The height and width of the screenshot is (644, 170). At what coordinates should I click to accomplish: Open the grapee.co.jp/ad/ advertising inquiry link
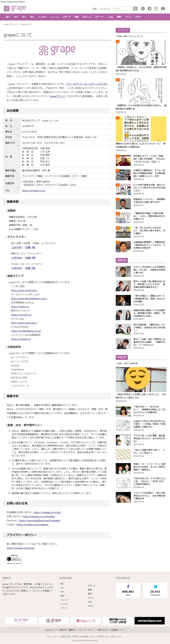(x=47, y=512)
